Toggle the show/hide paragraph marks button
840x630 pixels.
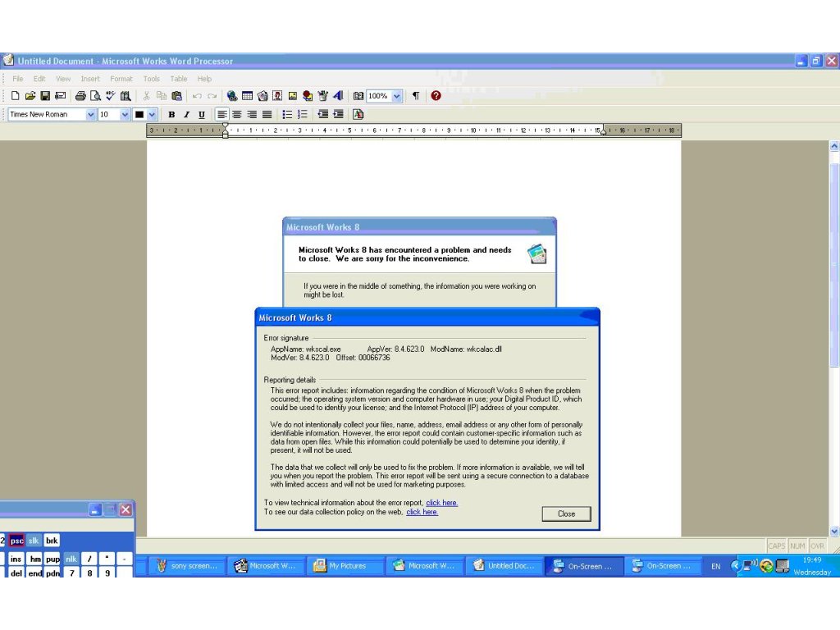point(415,96)
